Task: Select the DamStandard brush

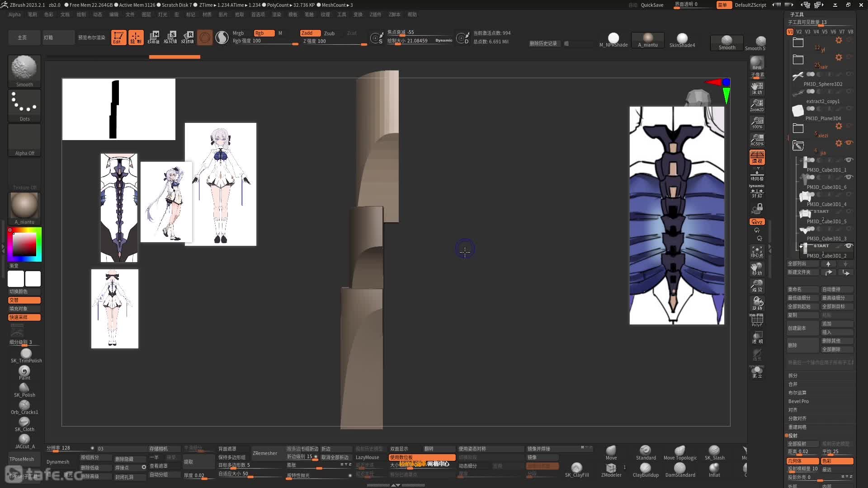Action: pyautogui.click(x=680, y=470)
